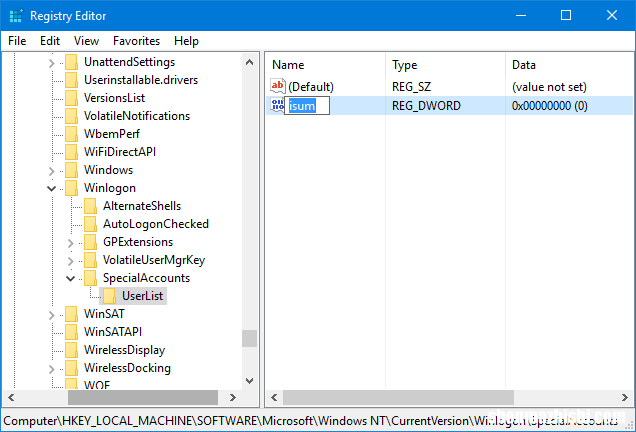Click the (Default) string value icon
This screenshot has width=636, height=432.
click(278, 87)
